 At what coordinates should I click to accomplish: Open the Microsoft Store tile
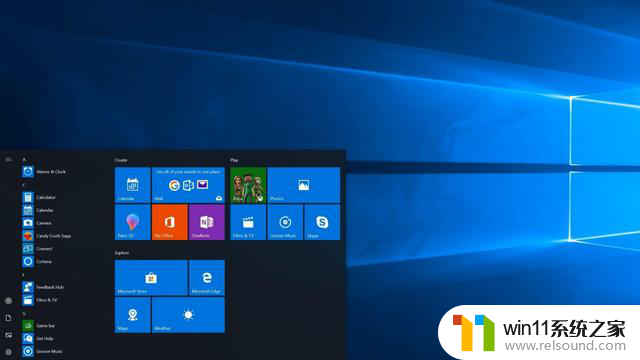click(151, 278)
